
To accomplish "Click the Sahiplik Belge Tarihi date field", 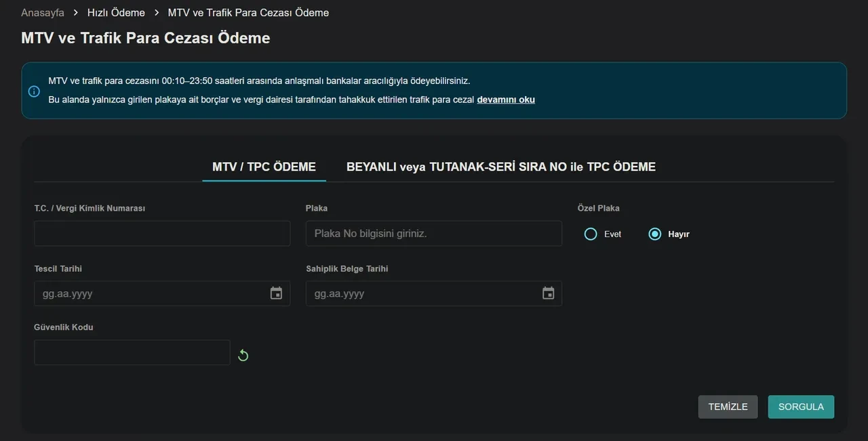I will (420, 293).
